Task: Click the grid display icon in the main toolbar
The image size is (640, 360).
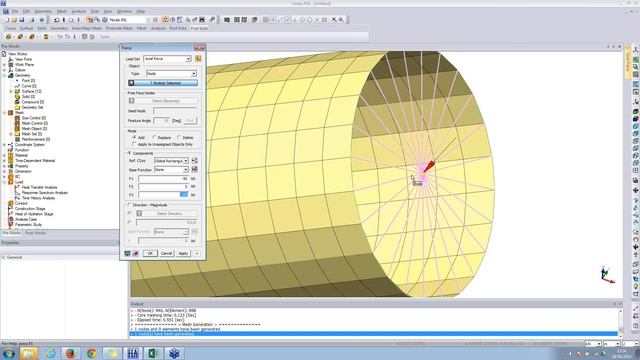Action: pos(237,20)
